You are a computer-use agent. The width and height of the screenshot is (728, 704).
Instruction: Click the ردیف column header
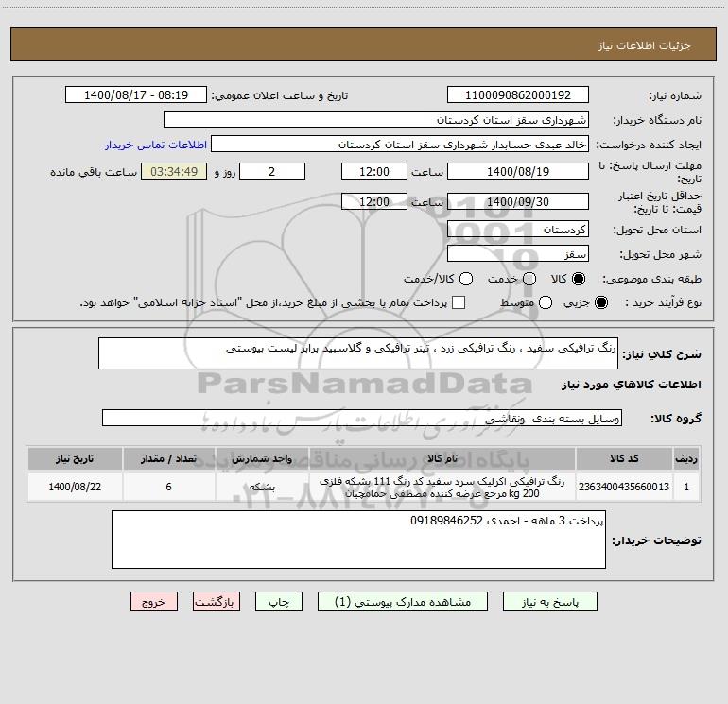[x=685, y=458]
